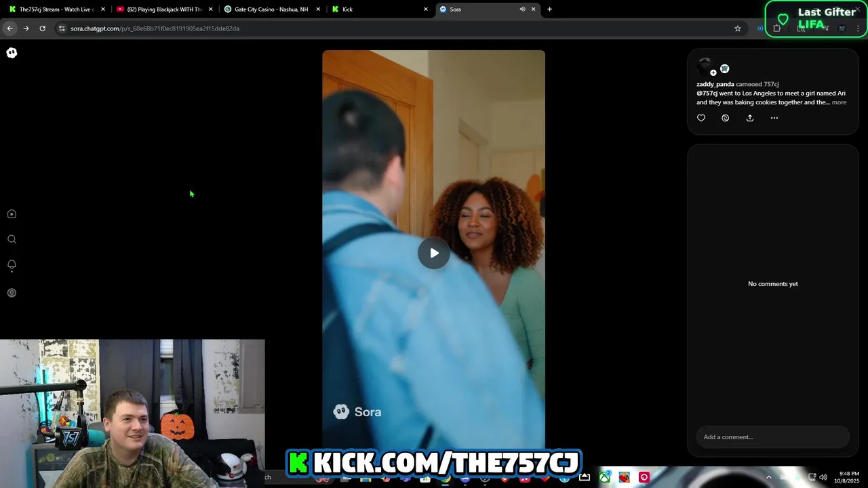Click the zaddy_panda username

(715, 84)
